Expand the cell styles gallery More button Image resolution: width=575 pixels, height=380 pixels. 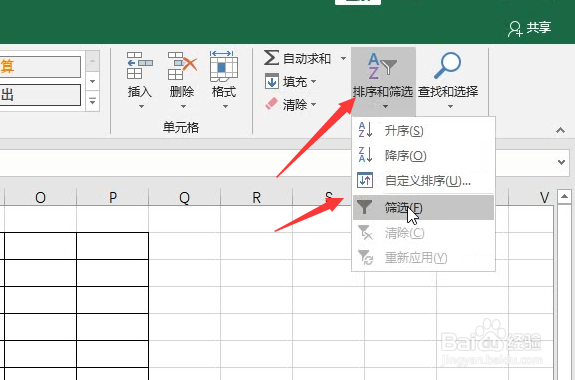[x=92, y=101]
